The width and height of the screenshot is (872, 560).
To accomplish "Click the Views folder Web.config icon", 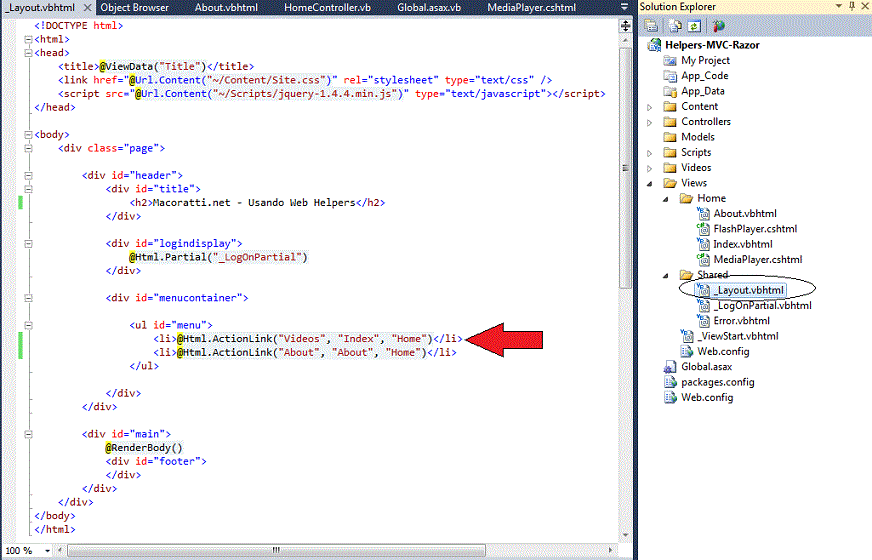I will [687, 351].
